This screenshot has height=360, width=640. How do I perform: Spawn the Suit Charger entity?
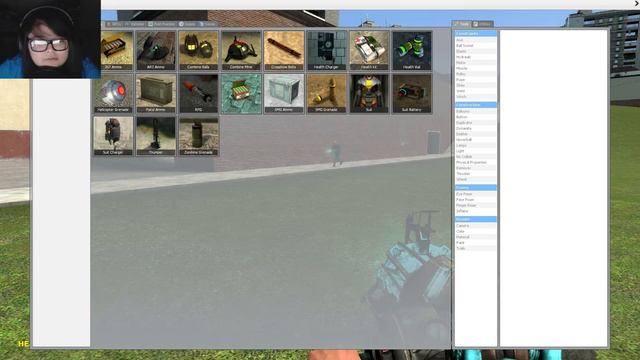click(x=113, y=136)
